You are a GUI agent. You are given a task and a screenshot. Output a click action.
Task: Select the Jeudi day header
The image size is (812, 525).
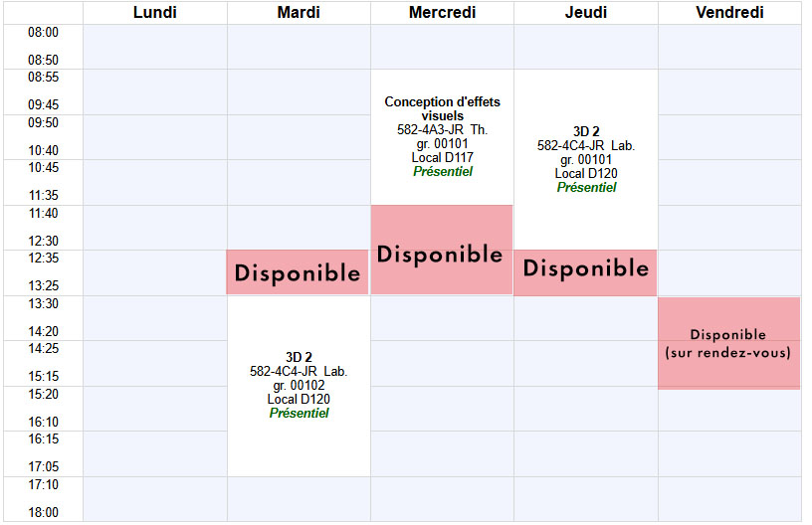(x=585, y=13)
